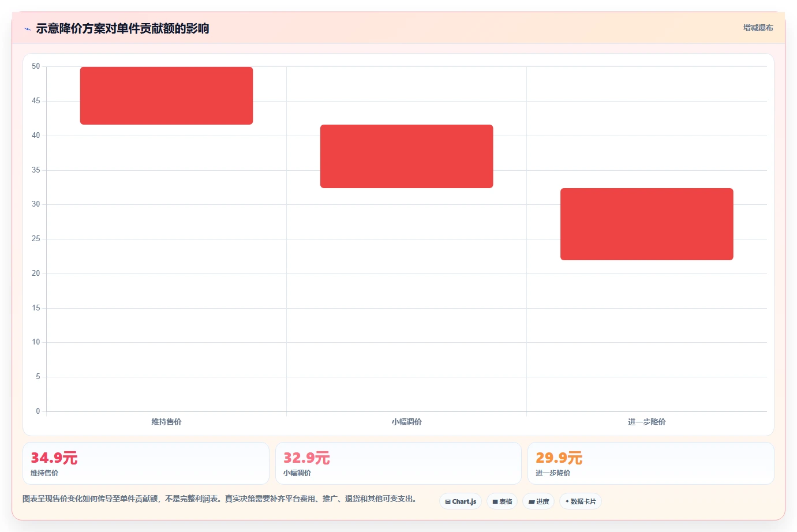Click the chart title 示意降价方案对单件贡献额的影响
The height and width of the screenshot is (532, 797).
click(122, 28)
